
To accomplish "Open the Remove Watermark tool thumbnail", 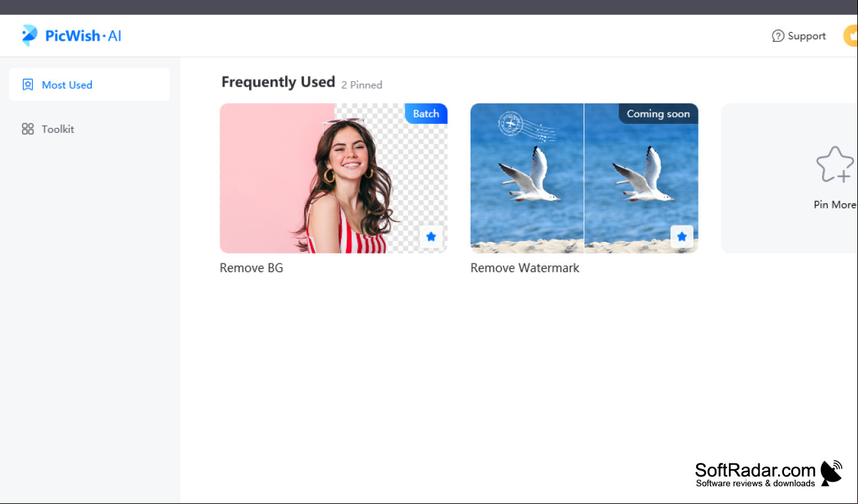I will pyautogui.click(x=584, y=178).
